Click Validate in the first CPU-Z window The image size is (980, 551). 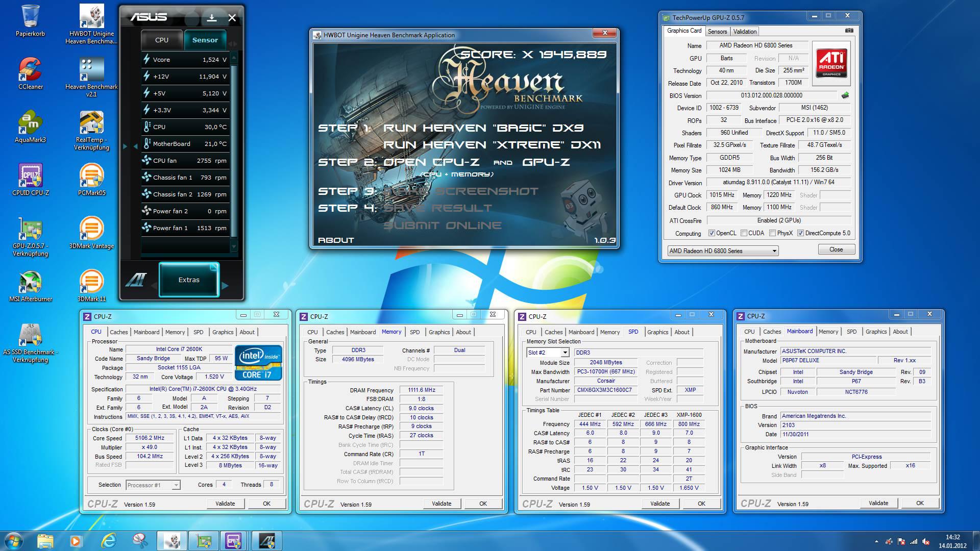(x=225, y=504)
